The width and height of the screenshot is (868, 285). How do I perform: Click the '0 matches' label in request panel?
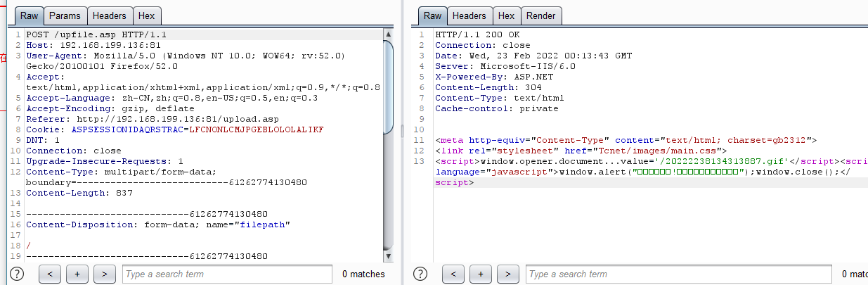pyautogui.click(x=363, y=274)
